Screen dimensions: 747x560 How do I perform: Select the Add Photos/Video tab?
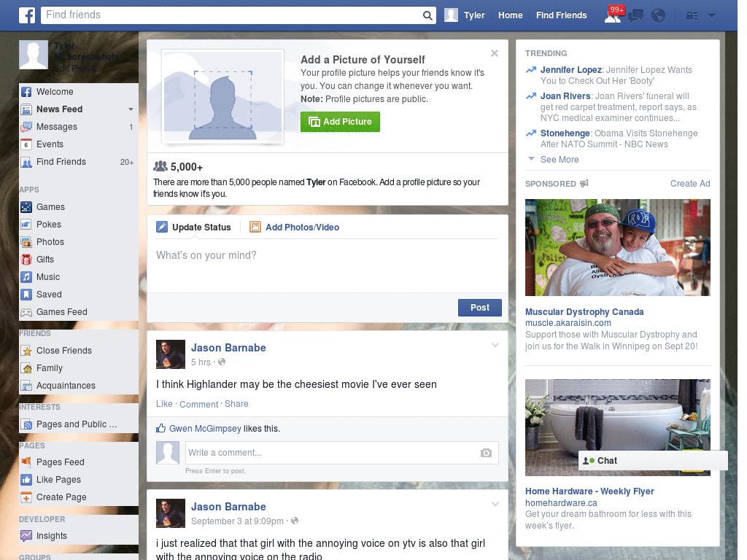click(295, 227)
